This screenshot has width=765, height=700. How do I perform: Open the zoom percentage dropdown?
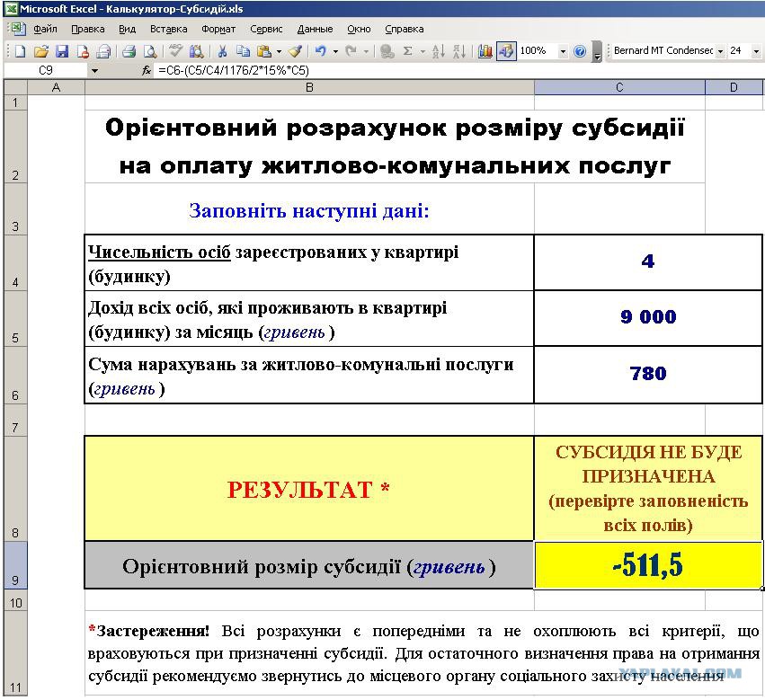pyautogui.click(x=563, y=51)
